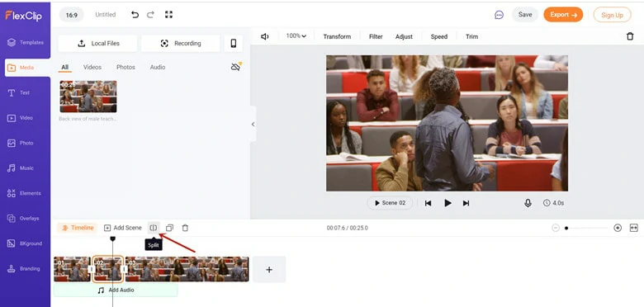
Task: Click the Recording button
Action: [x=180, y=44]
